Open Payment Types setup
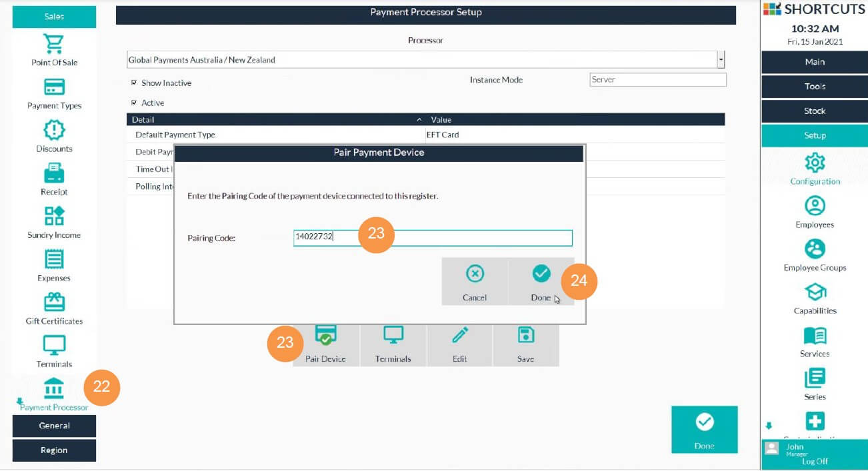The height and width of the screenshot is (471, 868). pyautogui.click(x=54, y=93)
